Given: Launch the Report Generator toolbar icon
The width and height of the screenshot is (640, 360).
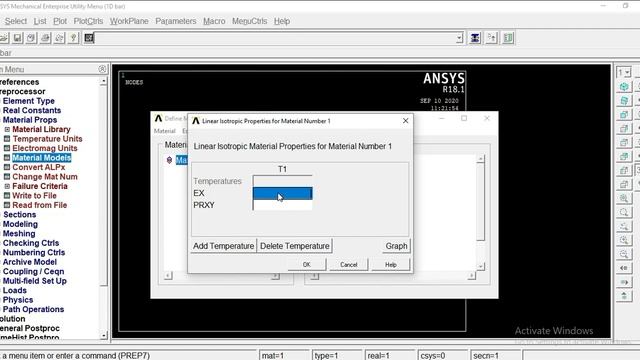Looking at the screenshot, I should 59,38.
